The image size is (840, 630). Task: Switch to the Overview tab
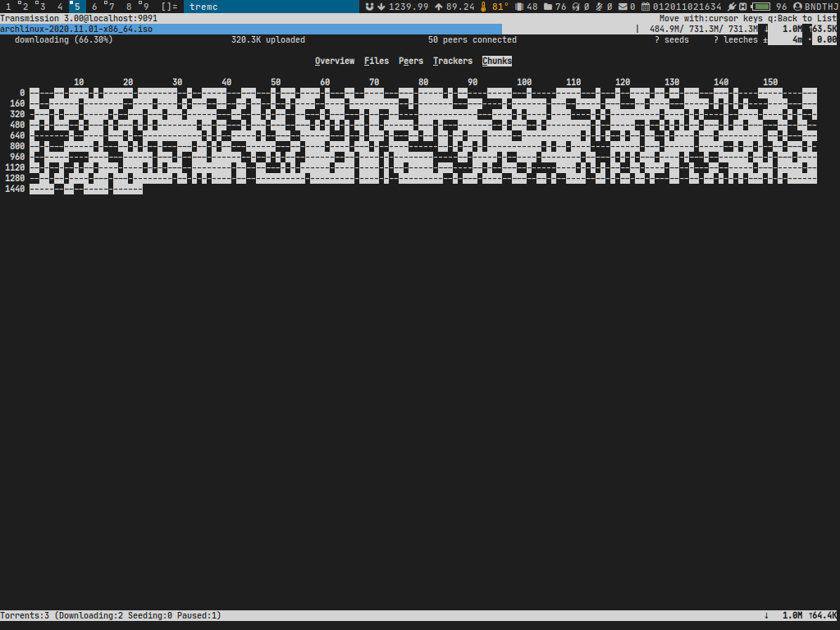(x=335, y=62)
